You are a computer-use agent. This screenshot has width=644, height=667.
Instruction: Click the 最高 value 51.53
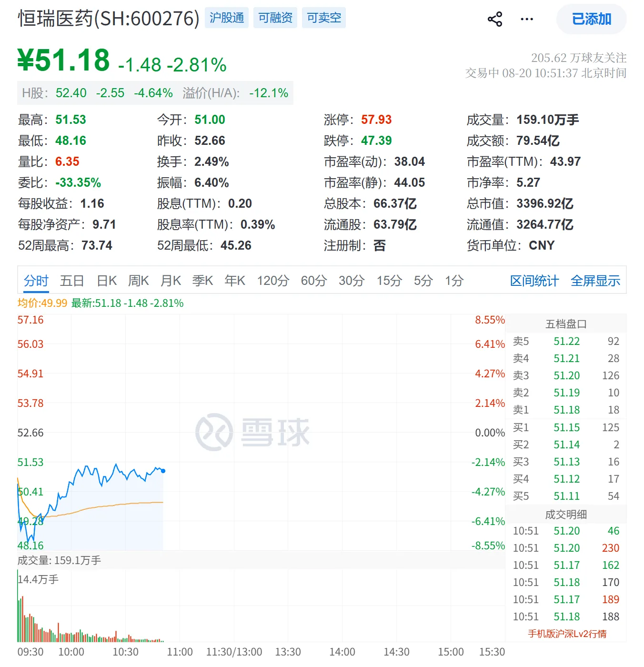point(70,120)
